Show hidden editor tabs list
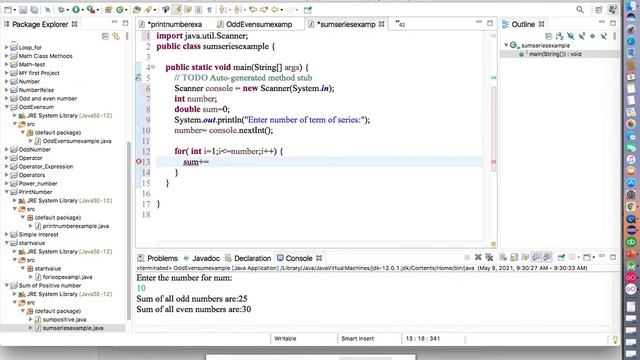Image resolution: width=640 pixels, height=360 pixels. (400, 24)
